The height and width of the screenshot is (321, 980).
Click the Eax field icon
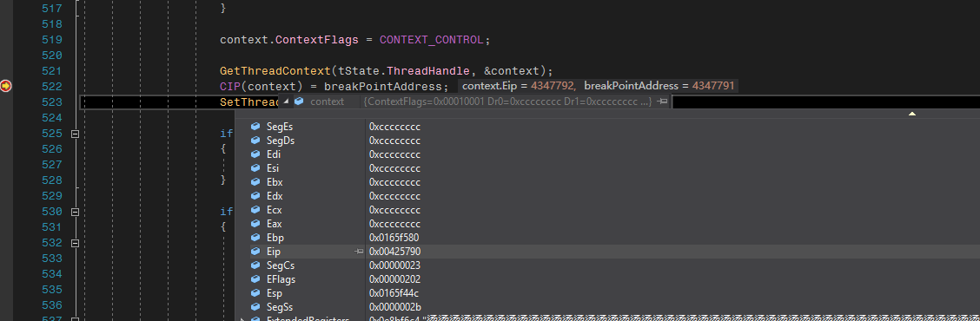pyautogui.click(x=255, y=224)
